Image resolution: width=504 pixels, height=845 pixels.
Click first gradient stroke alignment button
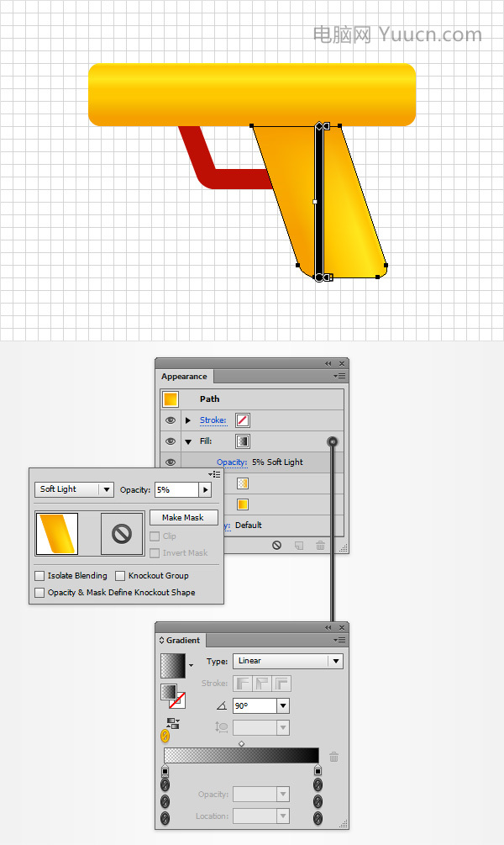click(242, 684)
